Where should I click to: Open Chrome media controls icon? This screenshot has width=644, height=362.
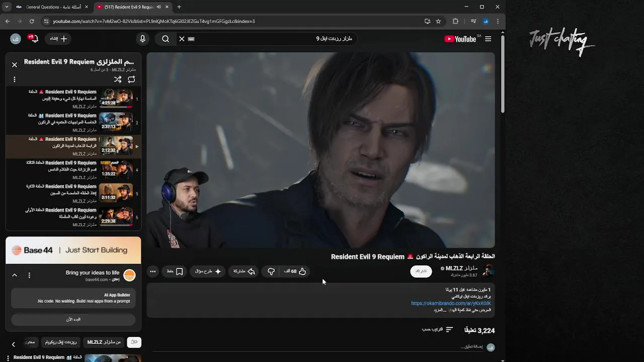pyautogui.click(x=473, y=21)
